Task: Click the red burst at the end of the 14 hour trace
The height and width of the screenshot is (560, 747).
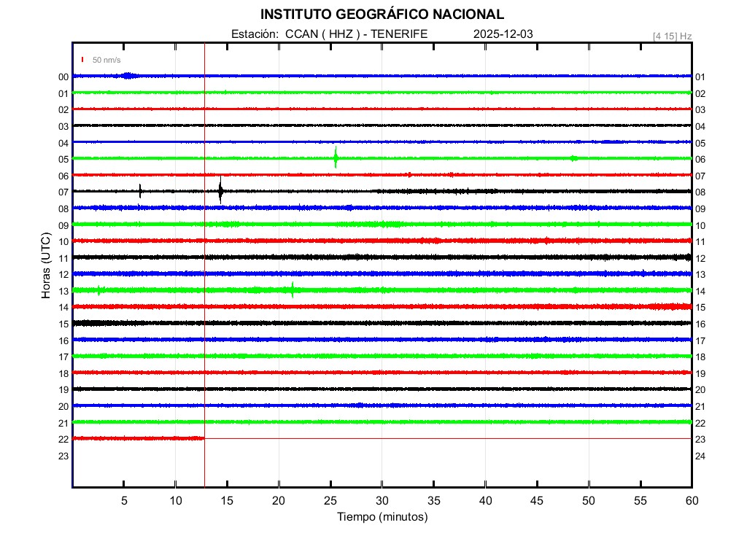Action: point(670,306)
